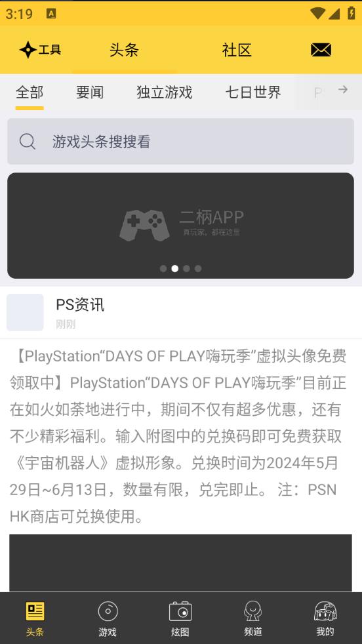This screenshot has width=362, height=644.
Task: Select the 独立游戏 category tab
Action: (165, 92)
